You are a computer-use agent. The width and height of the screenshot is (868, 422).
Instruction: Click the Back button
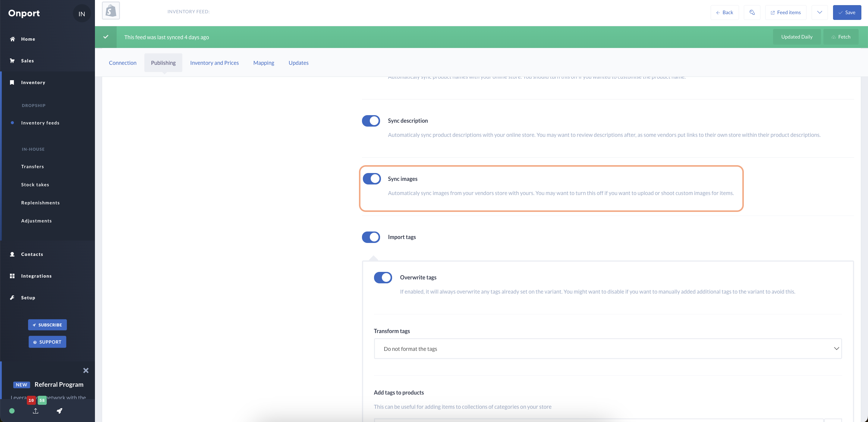725,12
